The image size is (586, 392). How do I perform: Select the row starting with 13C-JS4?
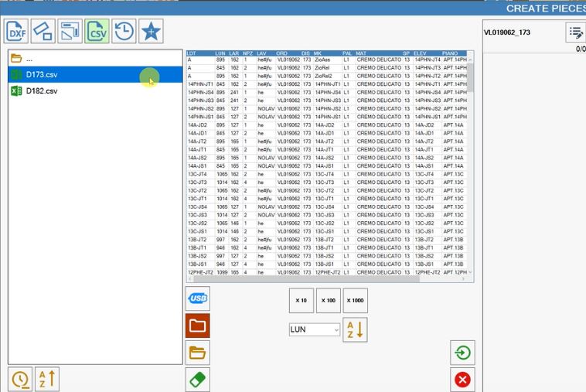coord(327,207)
